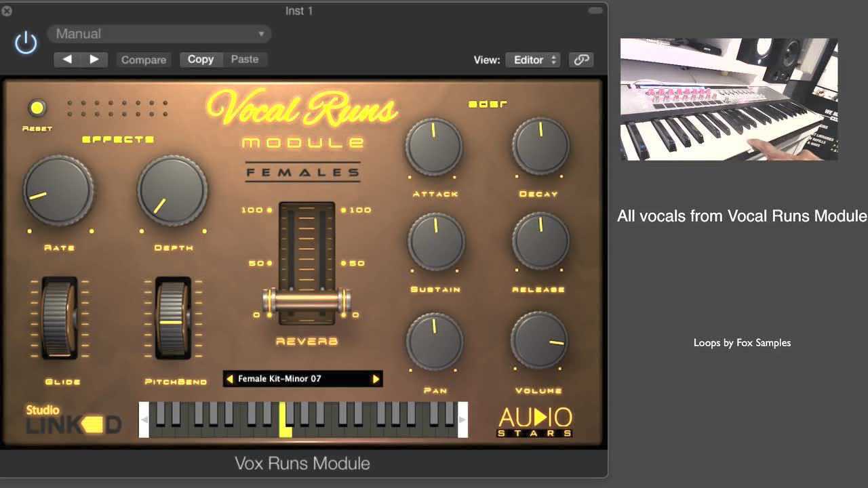The height and width of the screenshot is (488, 868).
Task: Turn the Volume knob
Action: 540,342
